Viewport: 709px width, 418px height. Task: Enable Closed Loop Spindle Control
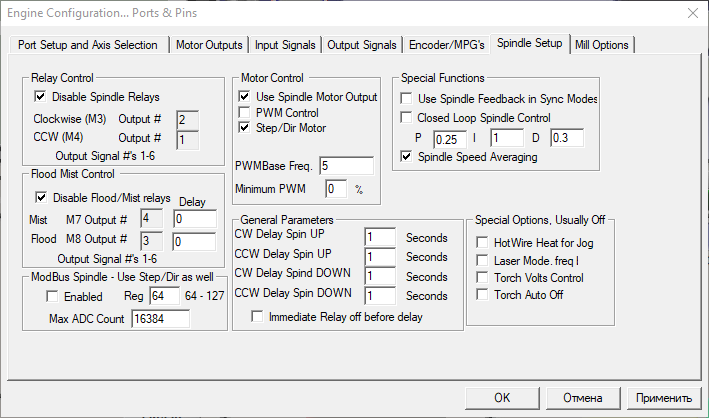406,117
